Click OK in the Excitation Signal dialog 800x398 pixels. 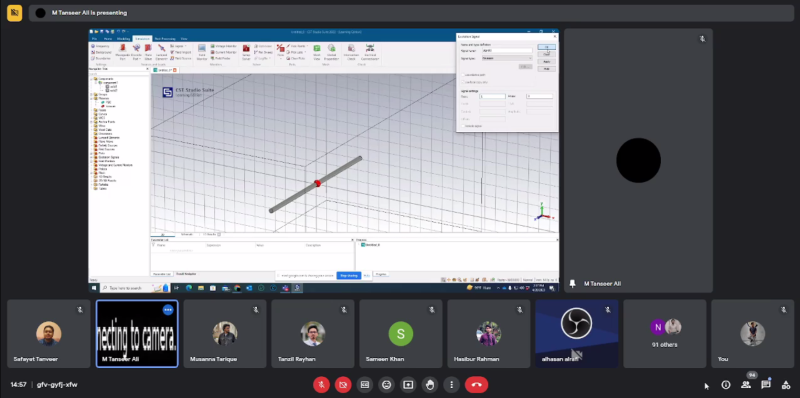coord(546,47)
